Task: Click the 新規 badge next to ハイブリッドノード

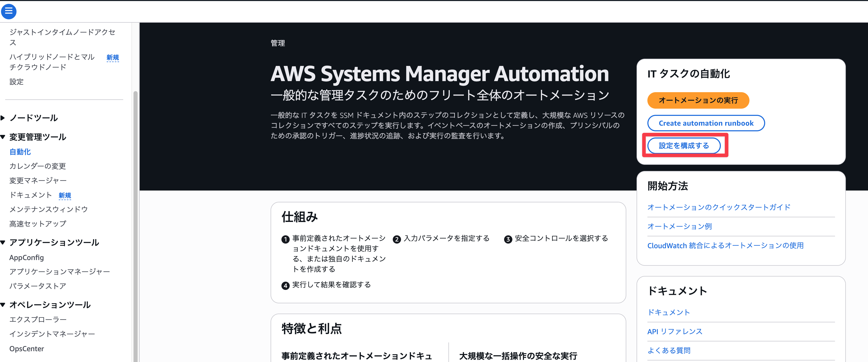Action: (113, 58)
